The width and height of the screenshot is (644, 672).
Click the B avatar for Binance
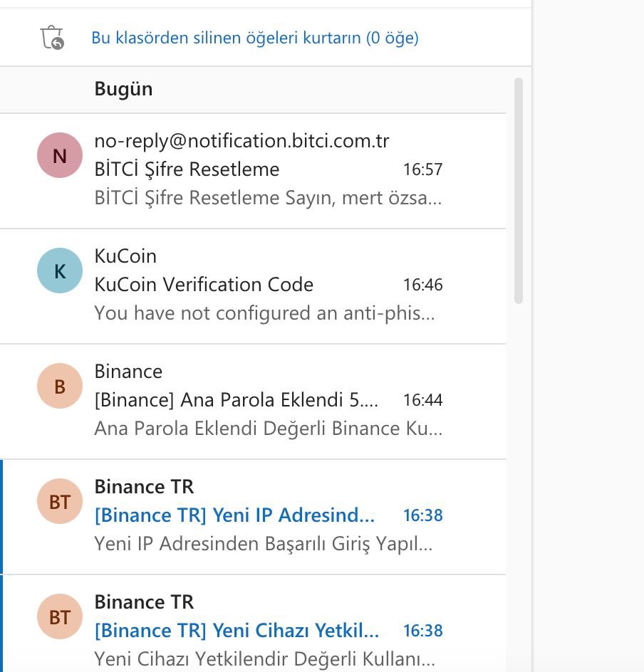click(x=60, y=386)
